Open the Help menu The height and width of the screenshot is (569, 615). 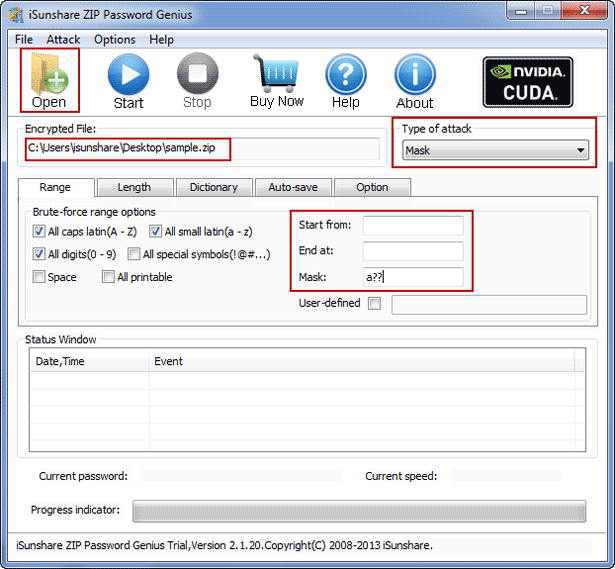(x=161, y=40)
